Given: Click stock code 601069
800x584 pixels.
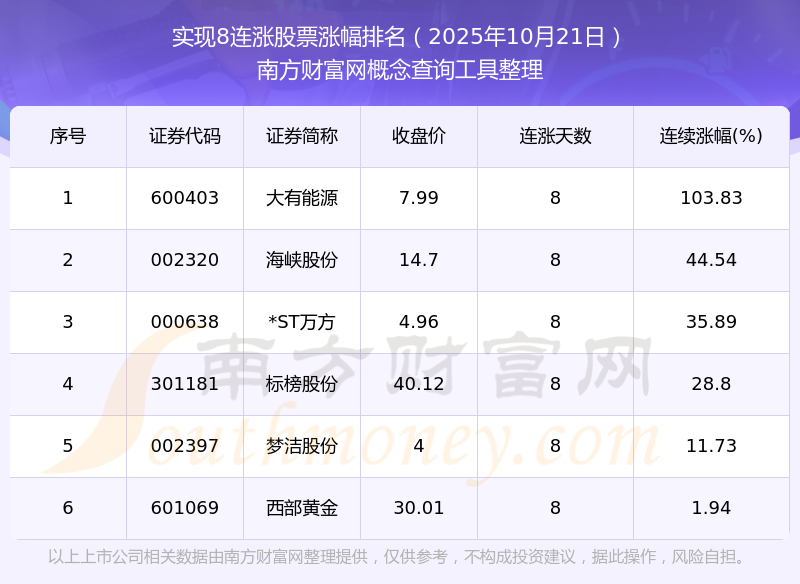Looking at the screenshot, I should click(x=185, y=508).
